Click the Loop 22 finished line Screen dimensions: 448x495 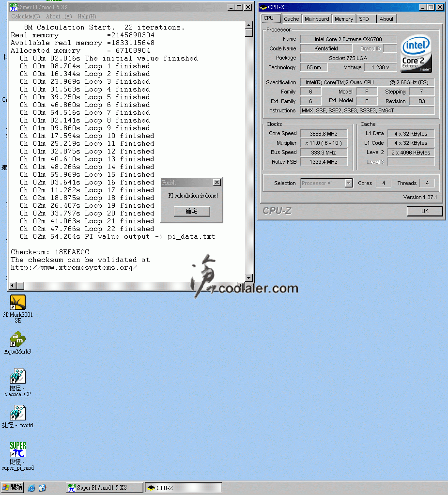pyautogui.click(x=87, y=229)
